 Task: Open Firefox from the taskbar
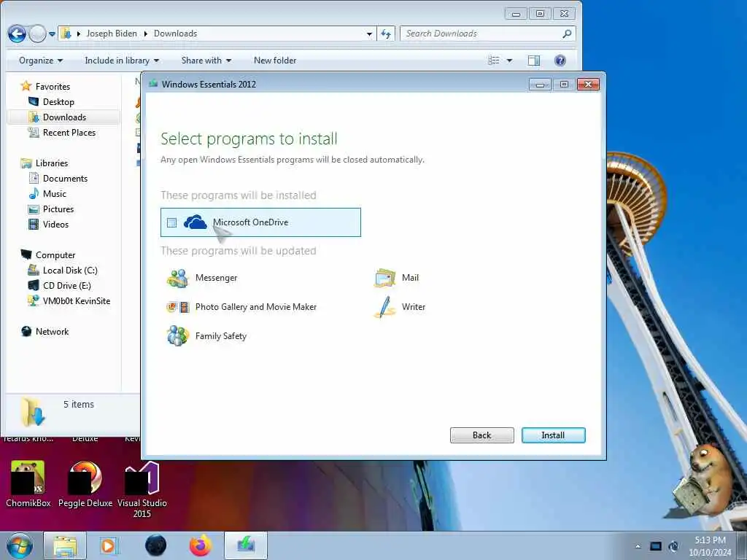tap(201, 545)
